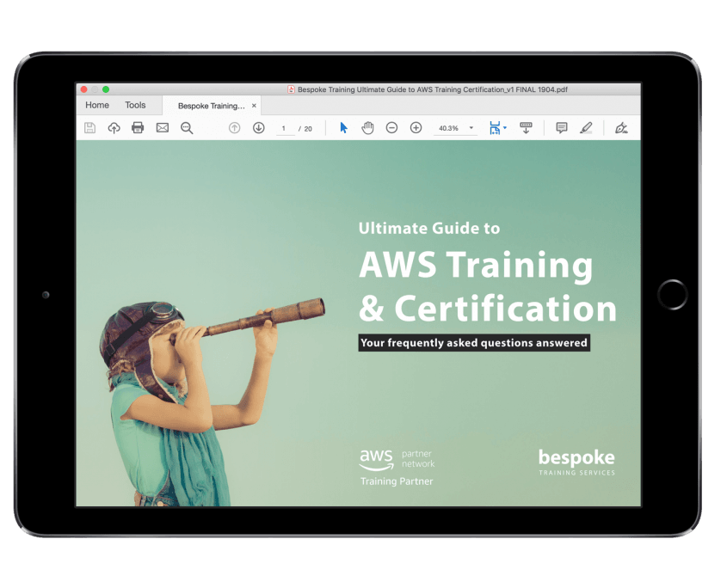The image size is (727, 588).
Task: Go to the next page
Action: pos(258,127)
